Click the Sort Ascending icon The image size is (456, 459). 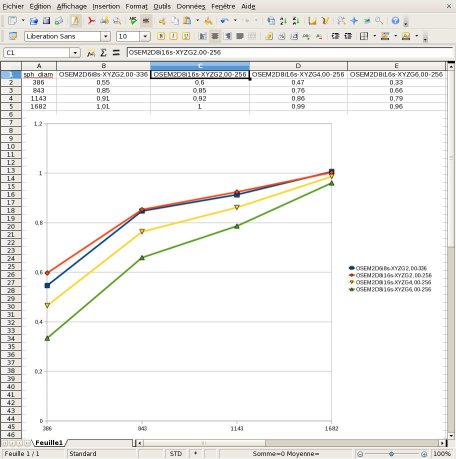[x=283, y=21]
